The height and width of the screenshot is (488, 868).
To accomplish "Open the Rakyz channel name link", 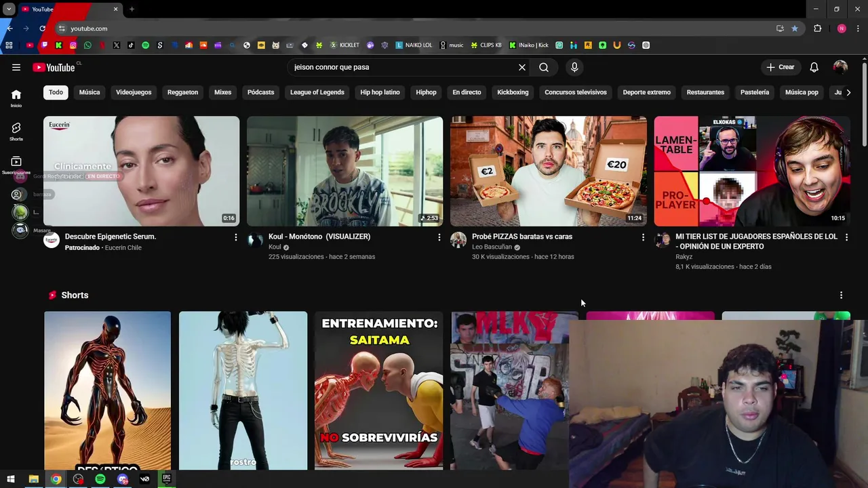I will click(x=684, y=257).
